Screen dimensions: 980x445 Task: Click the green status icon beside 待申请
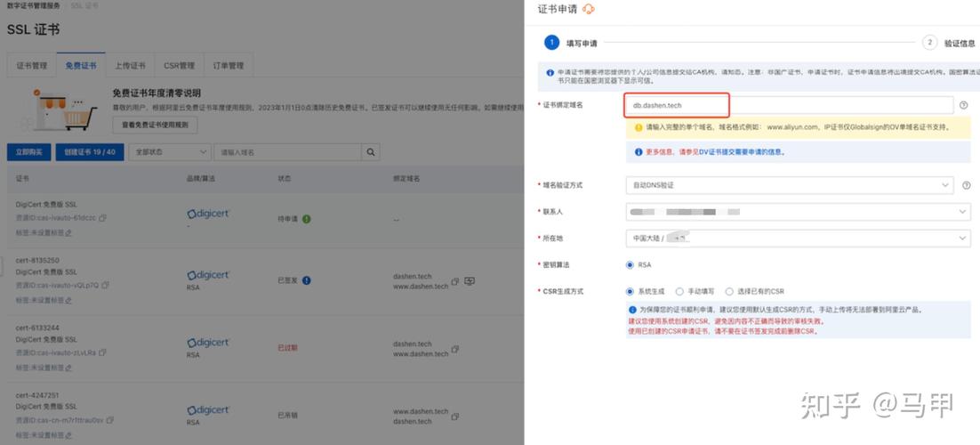pos(306,219)
